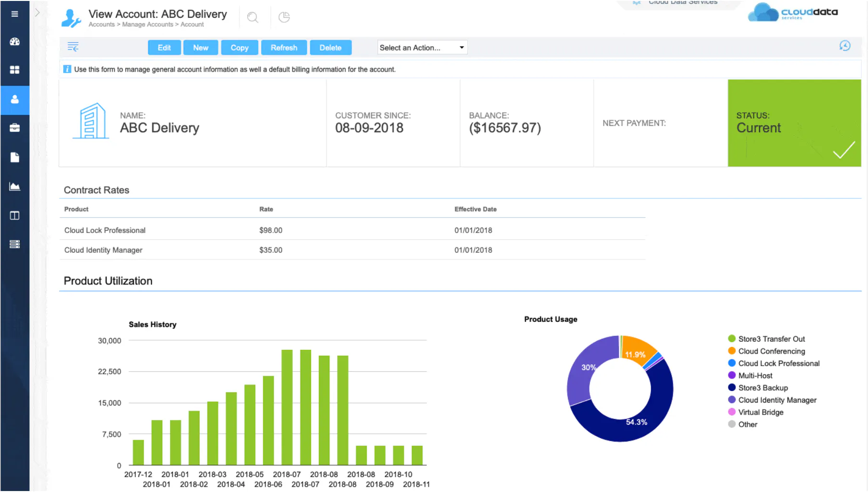868x492 pixels.
Task: Expand the sidebar with the chevron arrow
Action: (37, 13)
